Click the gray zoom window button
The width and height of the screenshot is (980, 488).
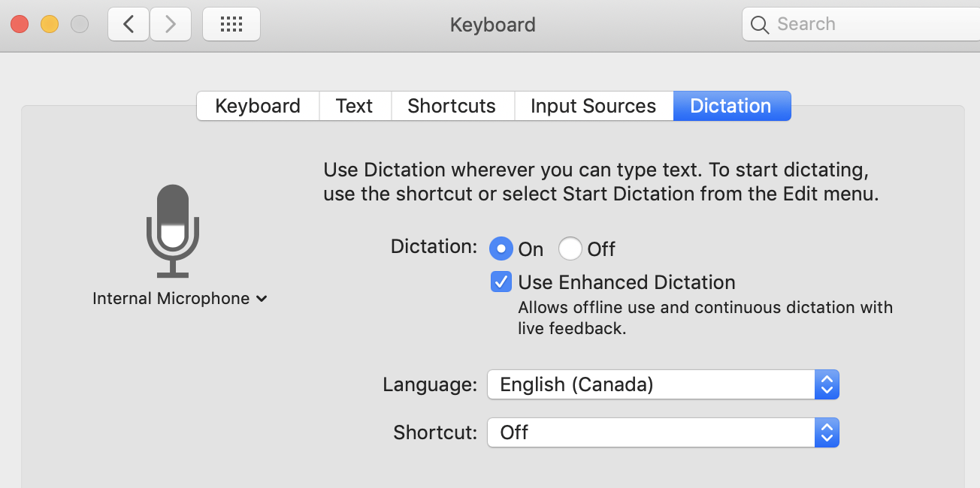tap(80, 25)
